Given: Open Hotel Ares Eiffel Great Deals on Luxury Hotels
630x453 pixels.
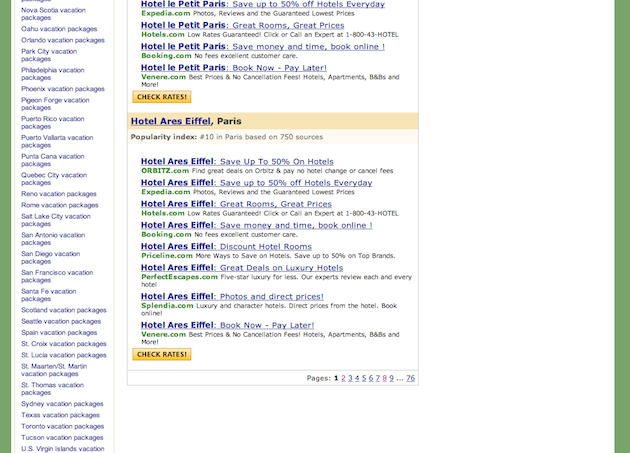Looking at the screenshot, I should coord(242,268).
